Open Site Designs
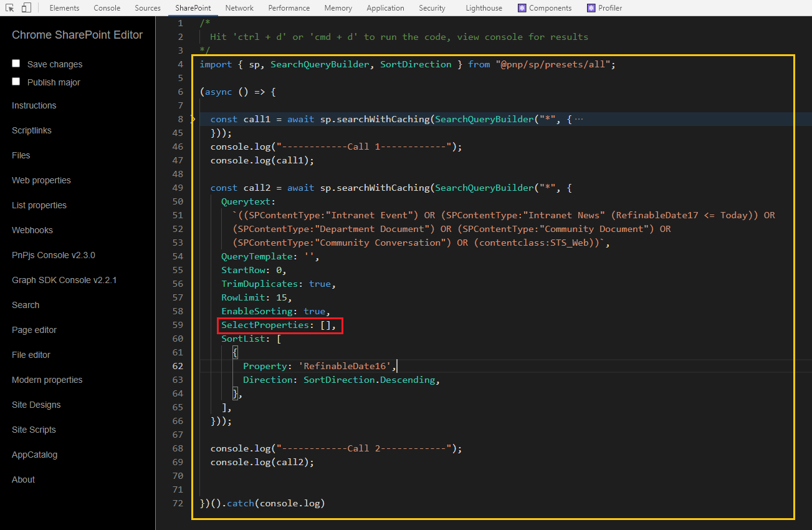 pyautogui.click(x=36, y=405)
